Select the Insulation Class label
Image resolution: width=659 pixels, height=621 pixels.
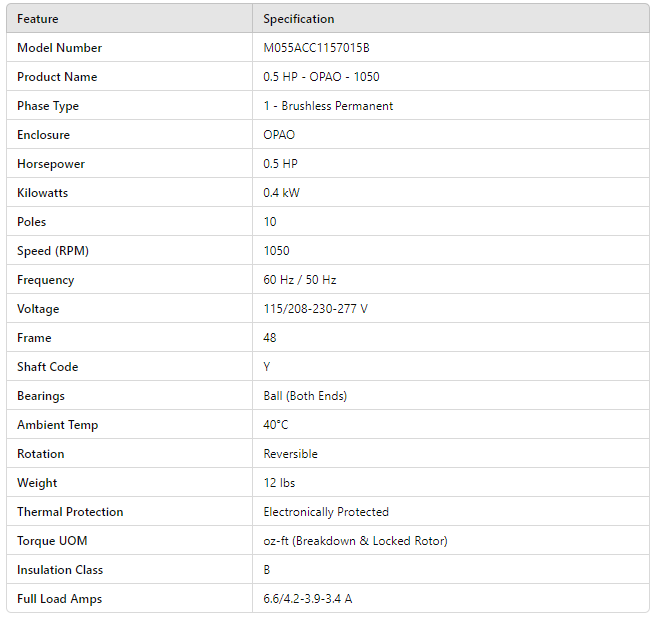click(60, 570)
